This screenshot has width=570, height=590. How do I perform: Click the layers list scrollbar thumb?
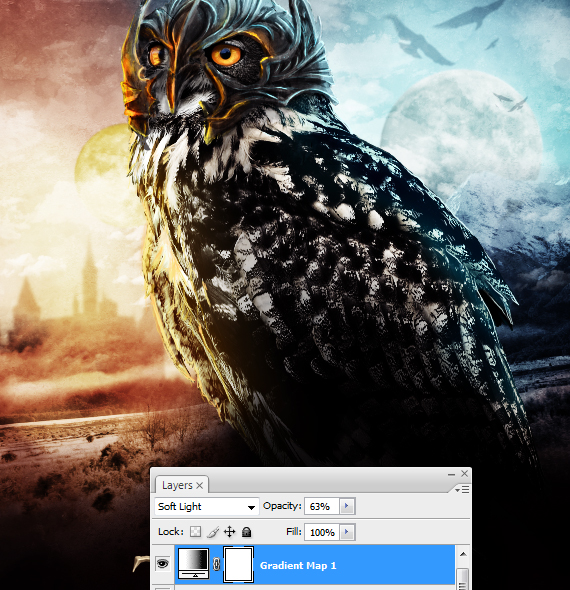tap(463, 579)
